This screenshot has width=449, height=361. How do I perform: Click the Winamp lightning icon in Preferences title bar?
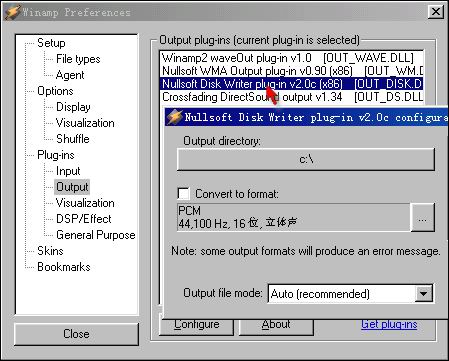coord(12,12)
